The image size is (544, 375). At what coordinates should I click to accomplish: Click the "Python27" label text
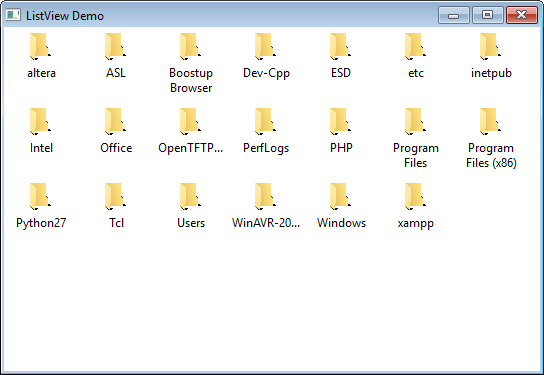click(41, 223)
